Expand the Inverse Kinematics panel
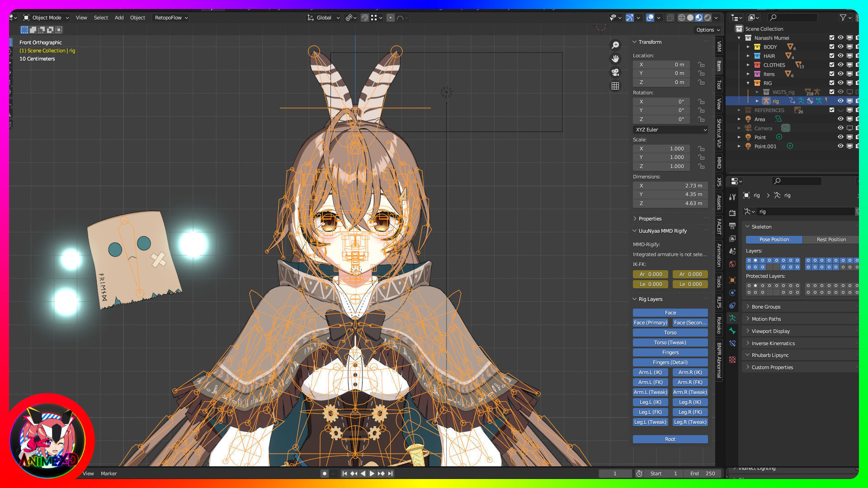 point(773,343)
